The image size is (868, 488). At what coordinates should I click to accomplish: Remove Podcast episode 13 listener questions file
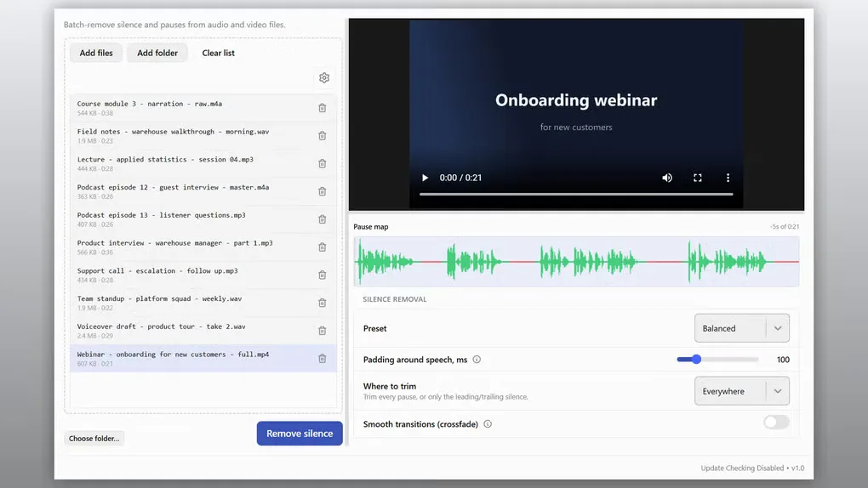pos(323,219)
